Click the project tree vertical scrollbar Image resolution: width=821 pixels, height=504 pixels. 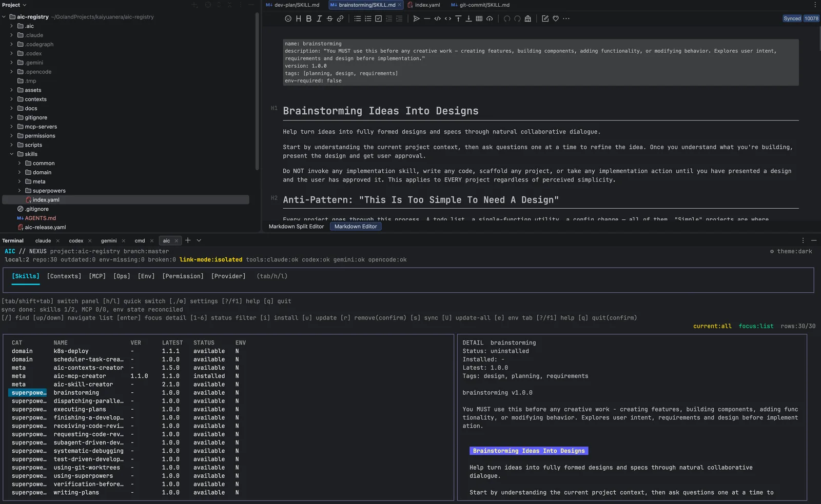pyautogui.click(x=257, y=90)
